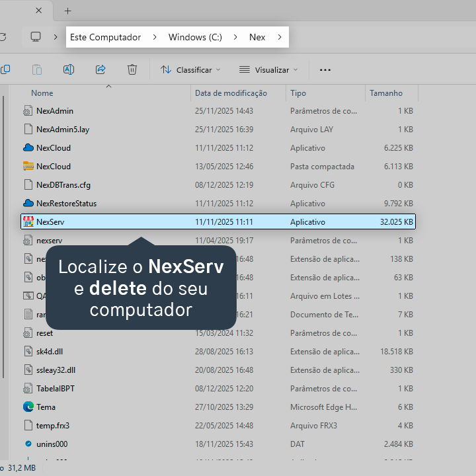This screenshot has width=476, height=476.
Task: Click the Rename toolbar icon
Action: click(x=69, y=69)
